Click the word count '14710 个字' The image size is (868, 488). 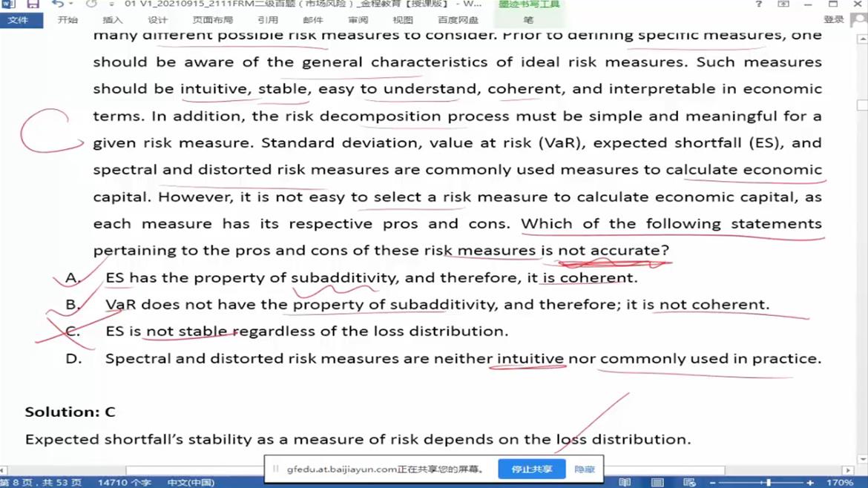tap(125, 483)
